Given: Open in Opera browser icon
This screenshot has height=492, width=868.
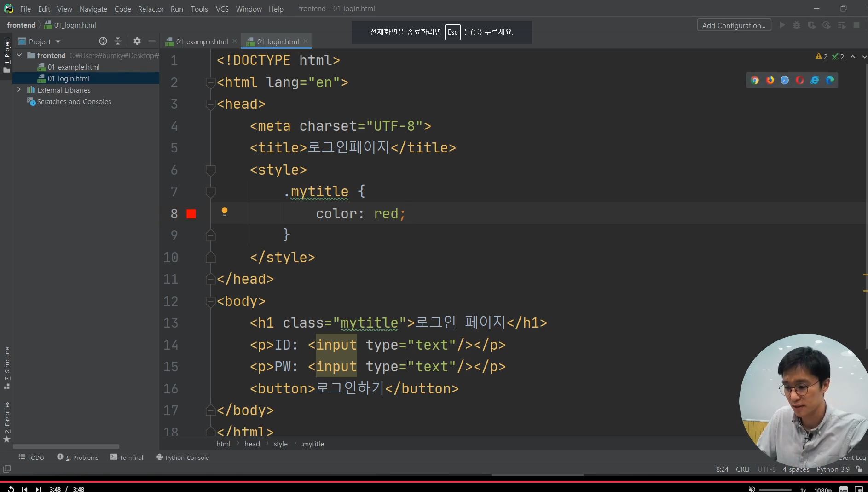Looking at the screenshot, I should point(800,80).
